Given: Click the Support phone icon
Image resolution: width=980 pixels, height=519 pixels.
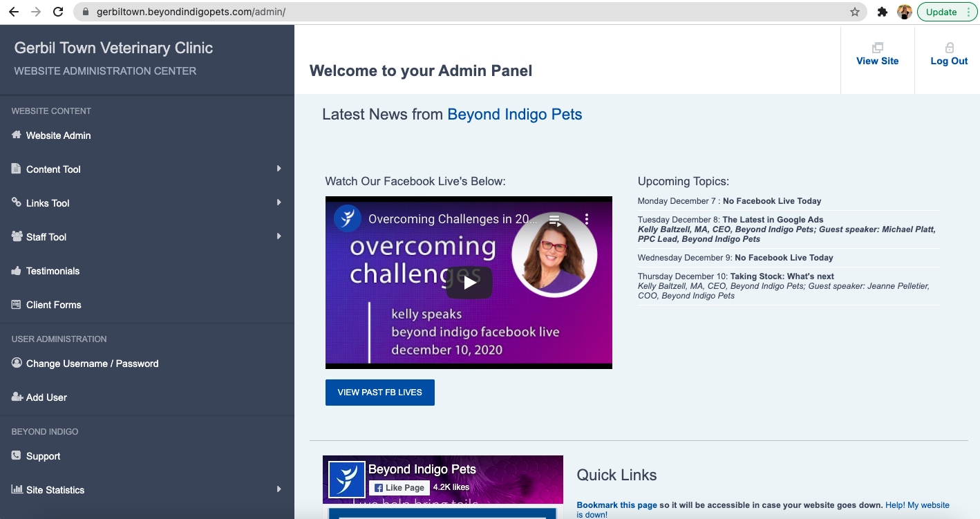Looking at the screenshot, I should pyautogui.click(x=17, y=455).
